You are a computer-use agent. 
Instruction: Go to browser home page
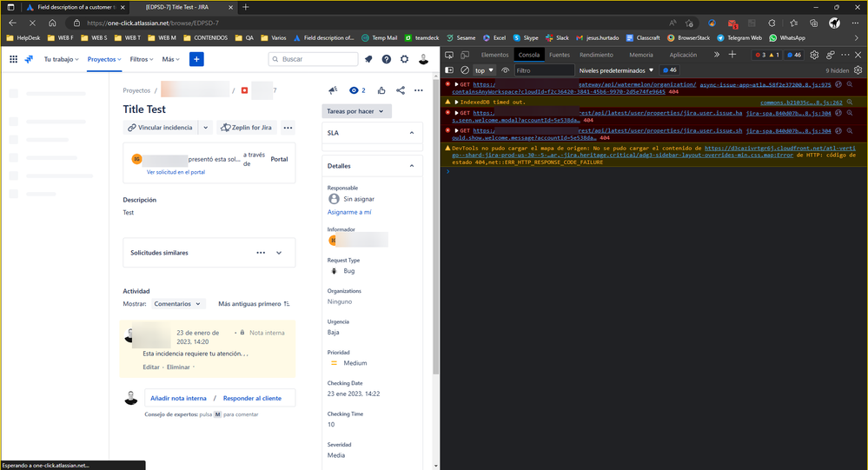52,23
